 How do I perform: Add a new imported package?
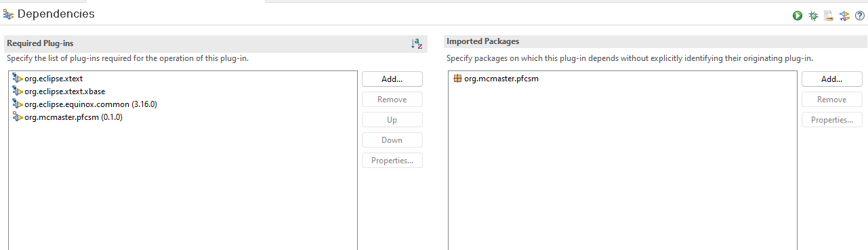point(832,79)
